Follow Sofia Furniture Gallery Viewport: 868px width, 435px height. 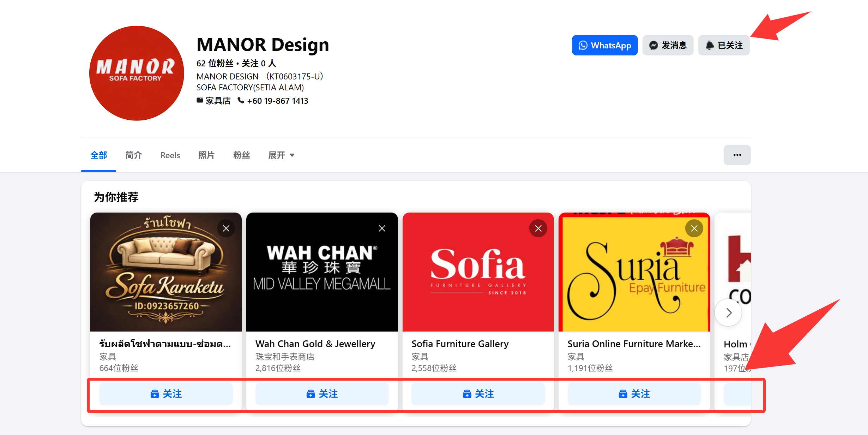point(478,394)
